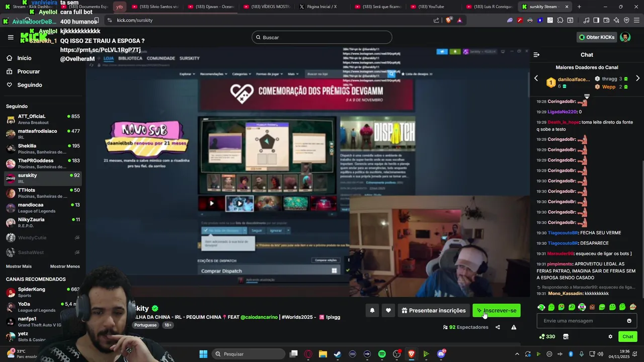Open Discord from the taskbar

click(x=441, y=354)
